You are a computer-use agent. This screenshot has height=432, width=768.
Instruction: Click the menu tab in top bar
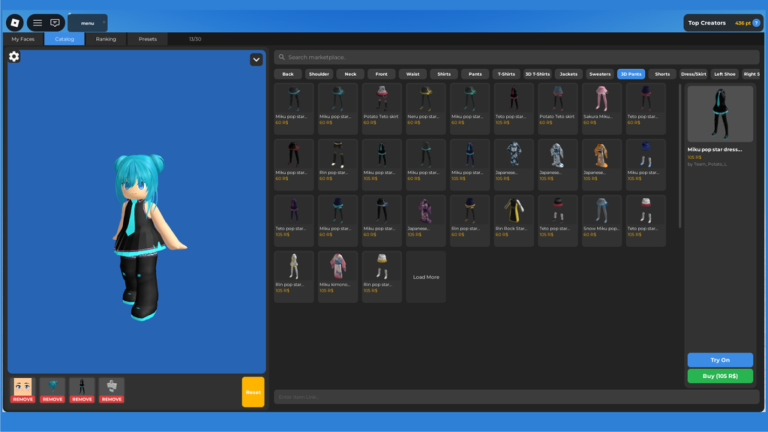tap(88, 23)
